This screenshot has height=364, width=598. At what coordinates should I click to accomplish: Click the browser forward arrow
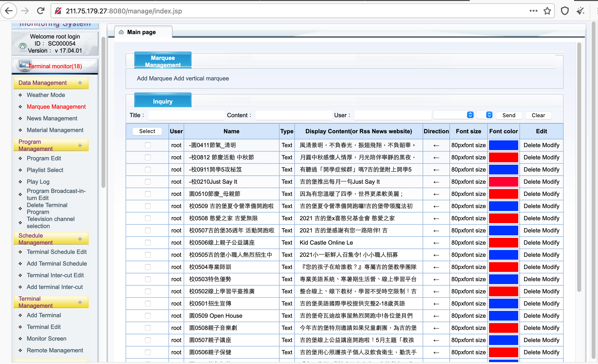[x=25, y=11]
